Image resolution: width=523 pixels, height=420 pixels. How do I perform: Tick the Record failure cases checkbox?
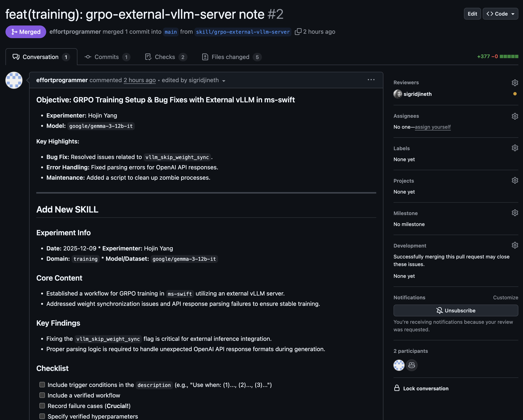point(42,406)
